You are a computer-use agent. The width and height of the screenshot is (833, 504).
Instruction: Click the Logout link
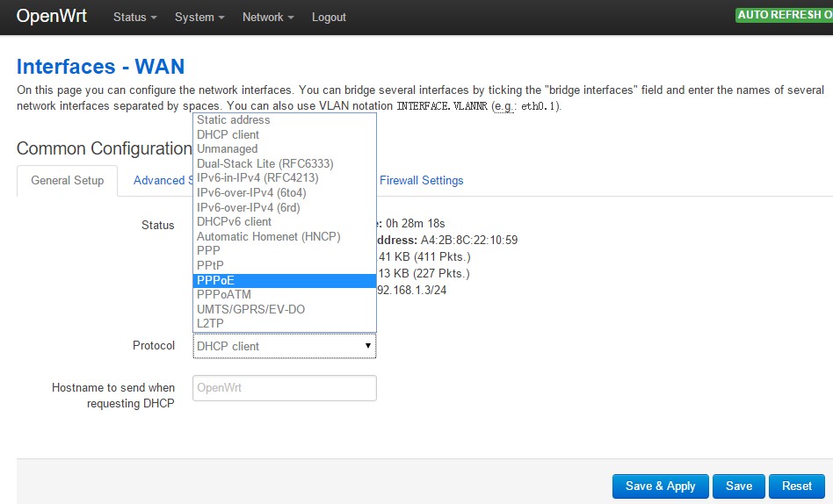(x=329, y=17)
